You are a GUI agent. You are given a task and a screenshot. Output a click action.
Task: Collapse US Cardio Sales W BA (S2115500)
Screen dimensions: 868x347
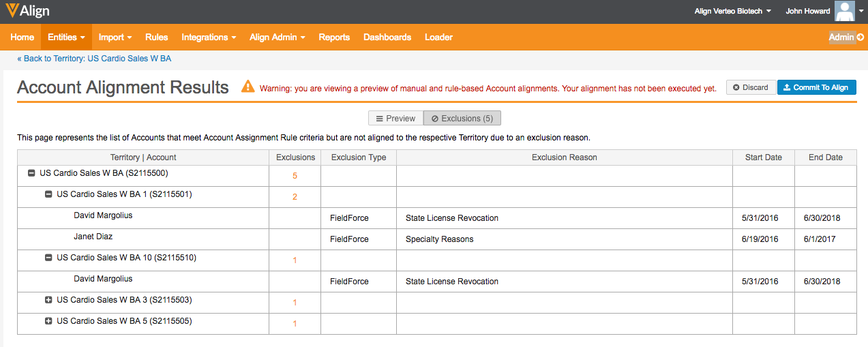pyautogui.click(x=31, y=173)
